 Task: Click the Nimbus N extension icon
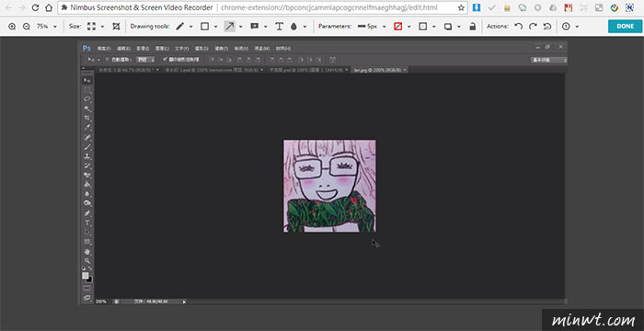coord(629,7)
